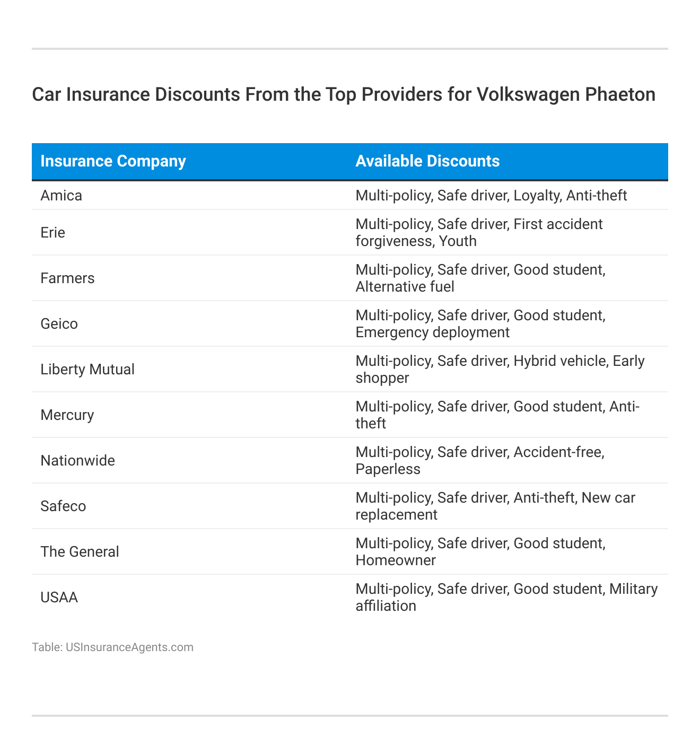Click Liberty Mutual's Hybrid vehicle discounts cell
This screenshot has width=700, height=755.
(x=500, y=369)
